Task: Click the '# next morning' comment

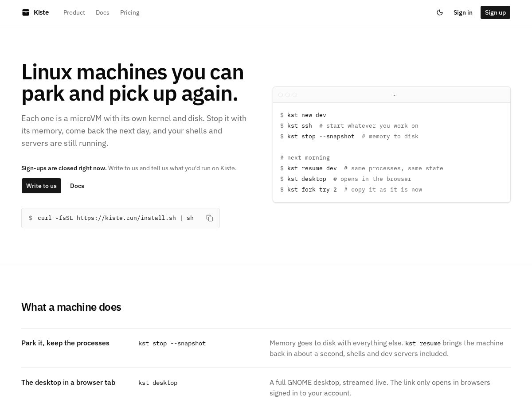Action: (305, 158)
